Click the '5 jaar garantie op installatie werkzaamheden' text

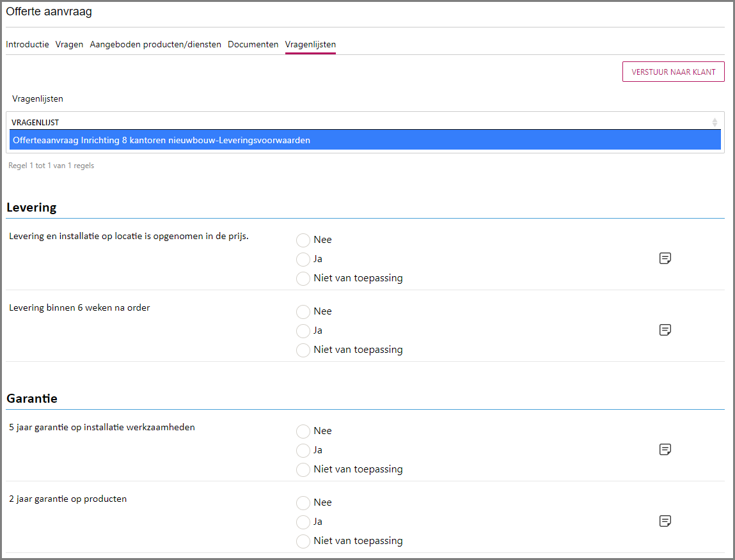coord(102,428)
